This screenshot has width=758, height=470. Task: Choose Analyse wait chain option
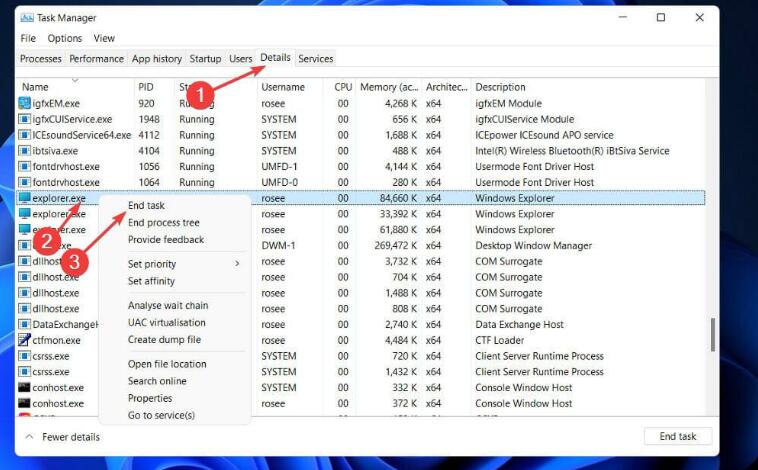pyautogui.click(x=168, y=305)
